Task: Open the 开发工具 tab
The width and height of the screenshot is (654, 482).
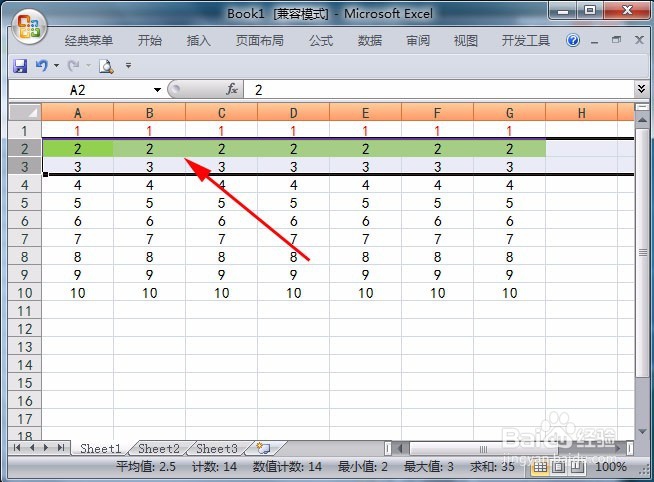Action: pos(526,40)
